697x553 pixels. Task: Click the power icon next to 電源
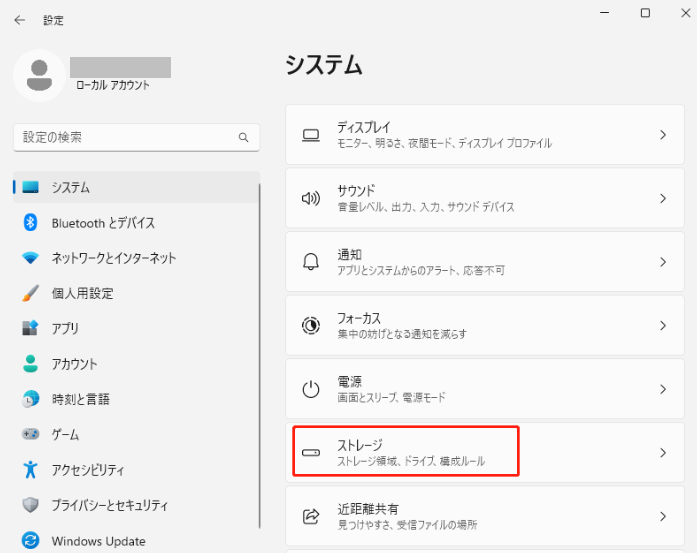coord(310,389)
